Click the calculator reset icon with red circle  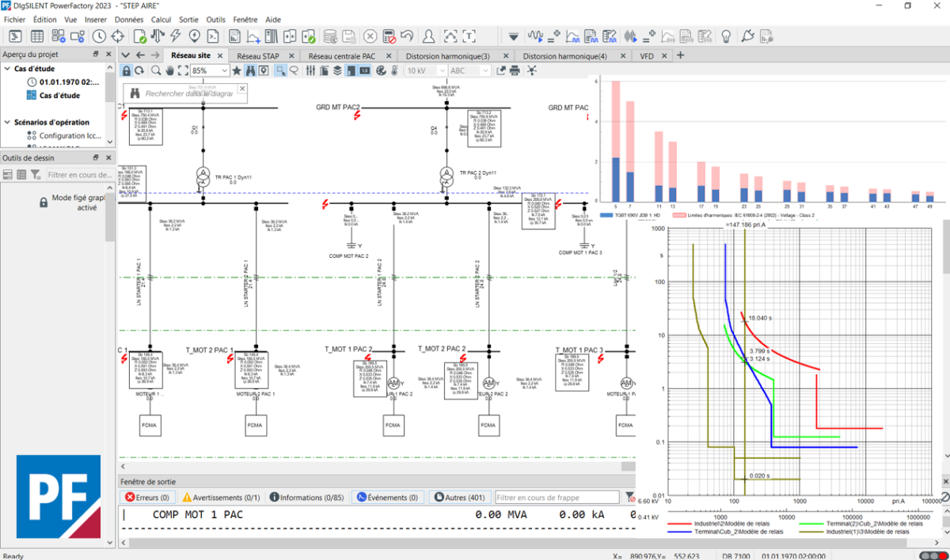click(x=389, y=36)
